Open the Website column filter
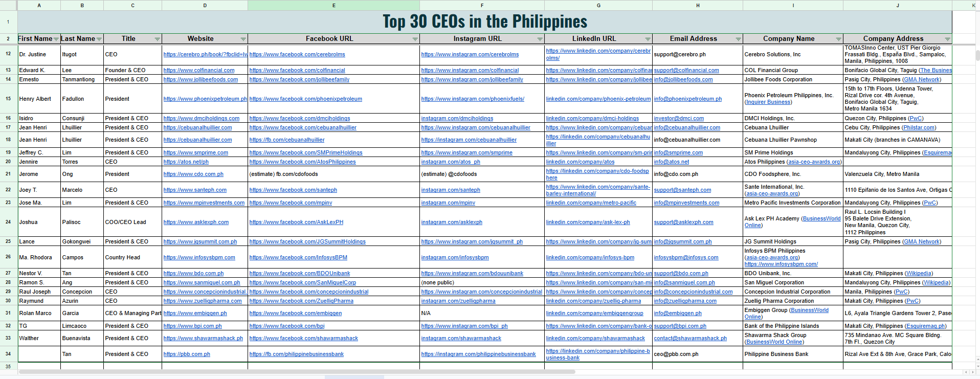 [x=243, y=39]
